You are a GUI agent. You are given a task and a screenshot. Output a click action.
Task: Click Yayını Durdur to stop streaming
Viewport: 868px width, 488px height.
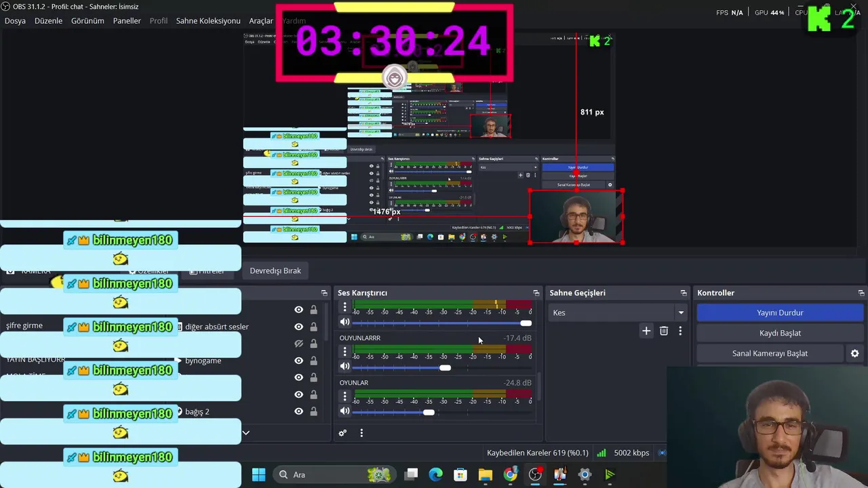(780, 312)
